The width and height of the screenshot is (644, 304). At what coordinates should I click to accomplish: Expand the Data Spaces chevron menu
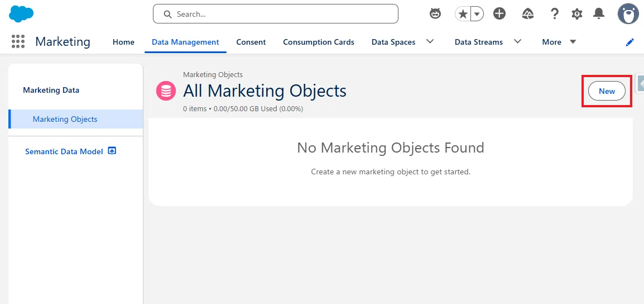click(430, 41)
